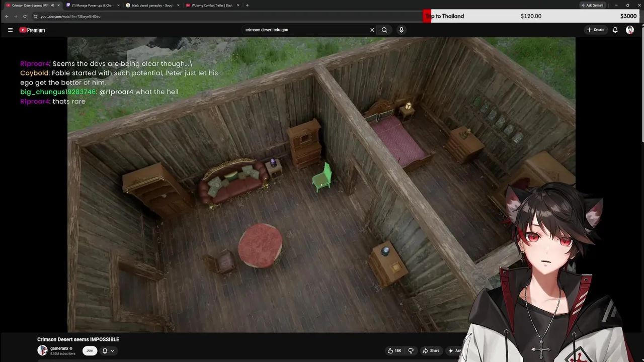Image resolution: width=644 pixels, height=362 pixels.
Task: Share the video
Action: [x=431, y=350]
